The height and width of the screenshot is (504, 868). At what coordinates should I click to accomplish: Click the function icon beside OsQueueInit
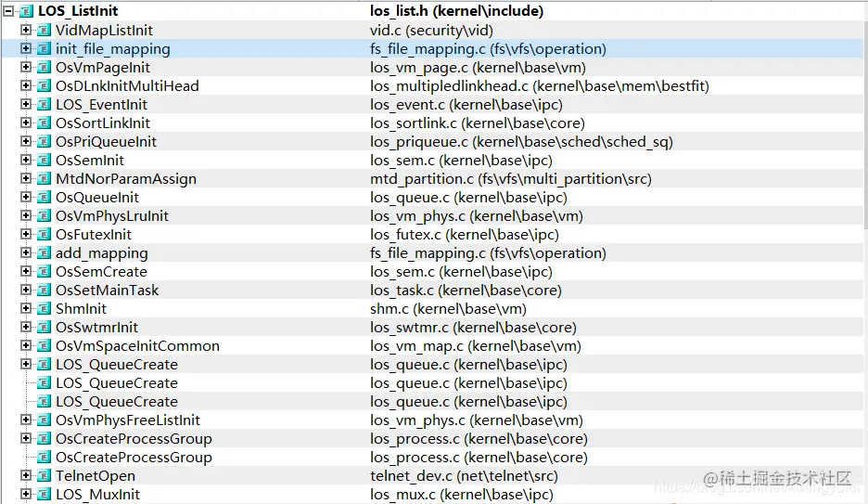(44, 197)
